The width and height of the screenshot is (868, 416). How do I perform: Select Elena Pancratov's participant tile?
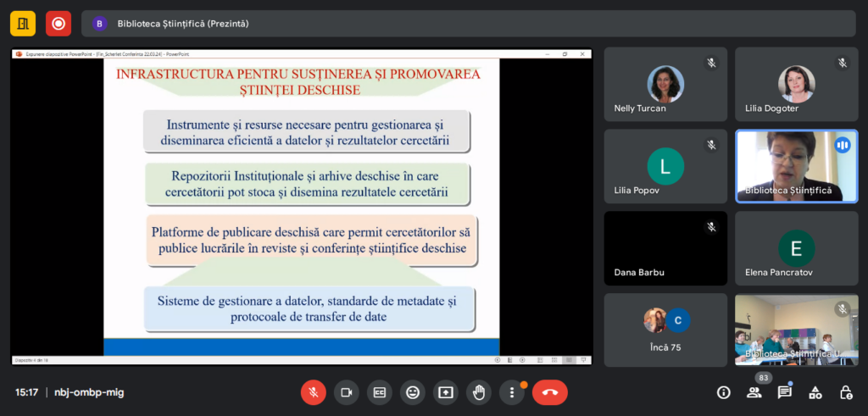tap(796, 248)
